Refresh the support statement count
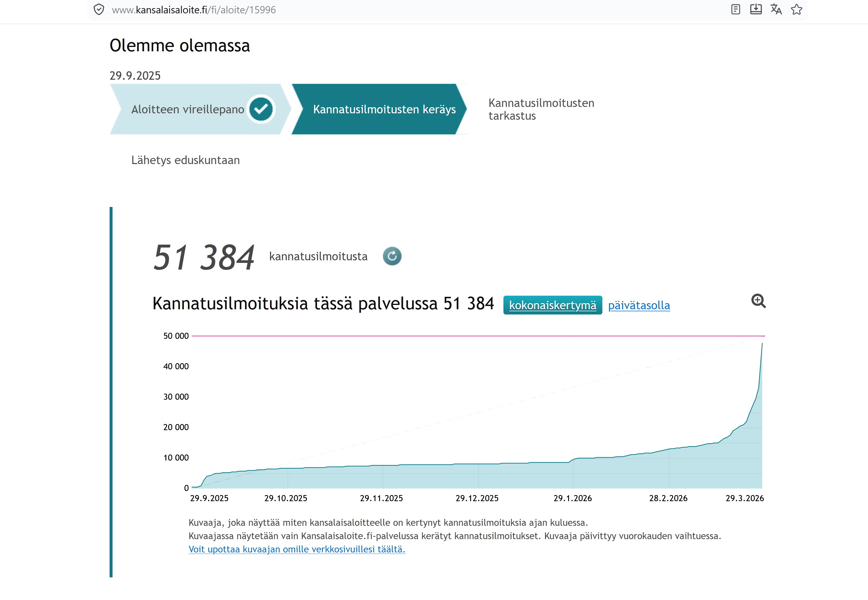 point(392,257)
